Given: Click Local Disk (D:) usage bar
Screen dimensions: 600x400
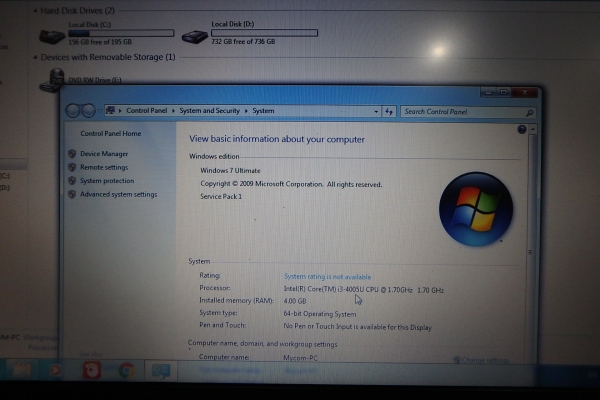Looking at the screenshot, I should [264, 33].
